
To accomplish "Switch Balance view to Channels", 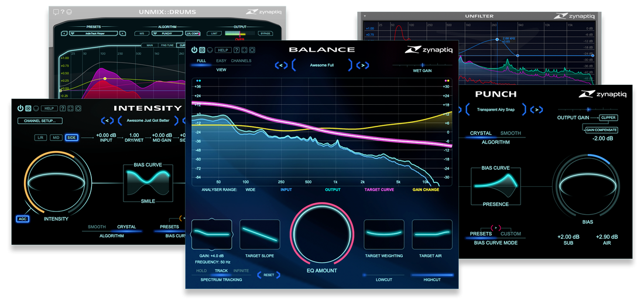I will click(x=241, y=61).
